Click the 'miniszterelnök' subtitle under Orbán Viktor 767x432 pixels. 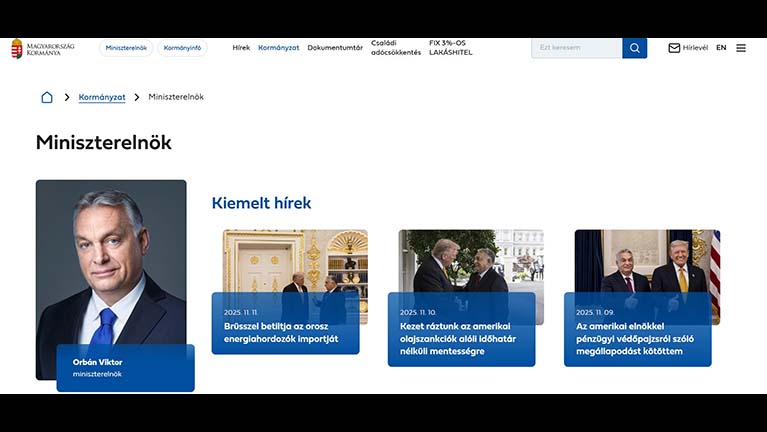pos(97,374)
